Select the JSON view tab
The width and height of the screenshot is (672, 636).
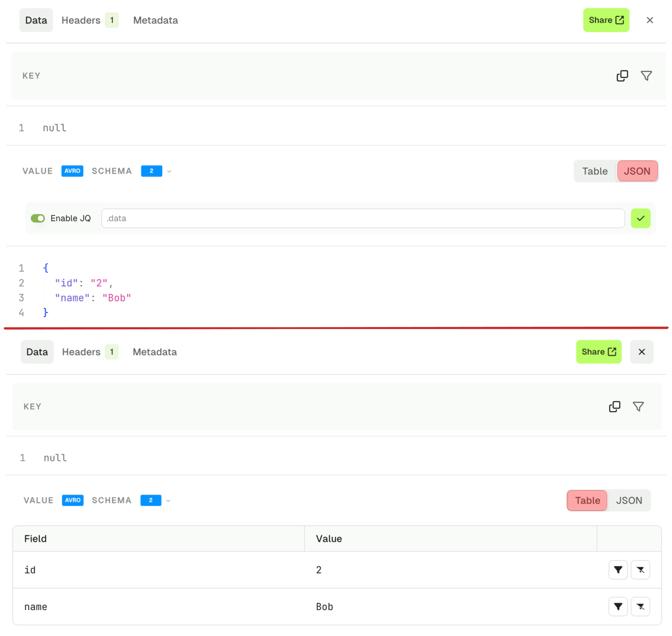point(629,500)
